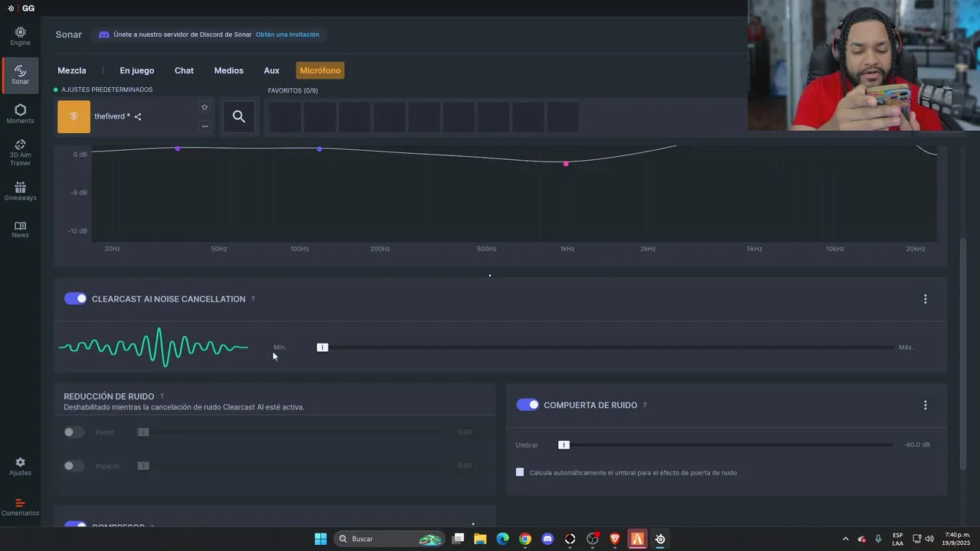Open preset options three-dot menu
980x551 pixels.
204,126
